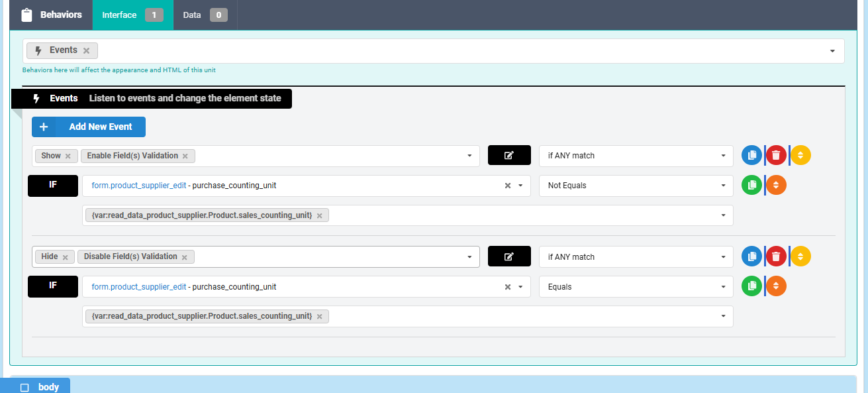
Task: Click green duplicate icon on Not Equals condition
Action: 751,186
